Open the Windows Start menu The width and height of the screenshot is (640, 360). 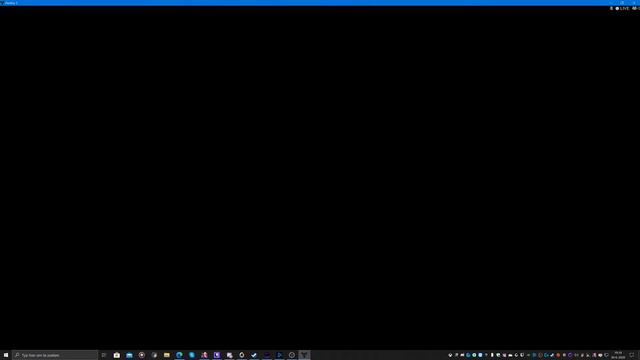[x=6, y=355]
